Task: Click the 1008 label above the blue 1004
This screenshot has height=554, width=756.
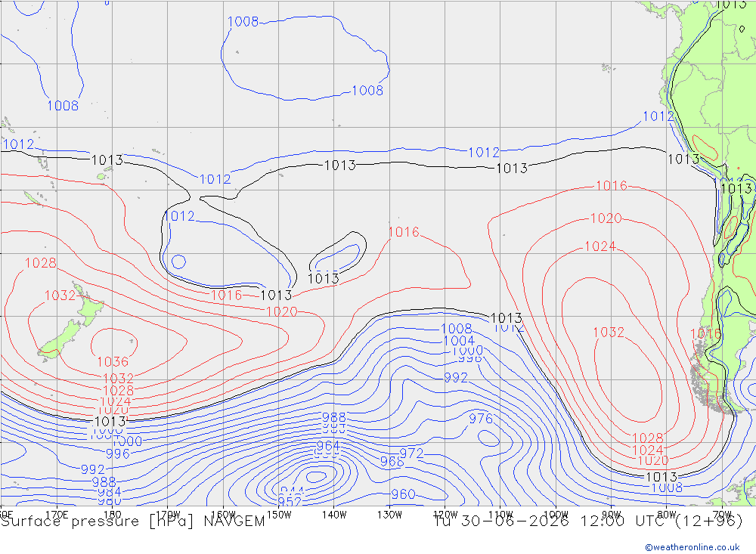Action: coord(456,329)
